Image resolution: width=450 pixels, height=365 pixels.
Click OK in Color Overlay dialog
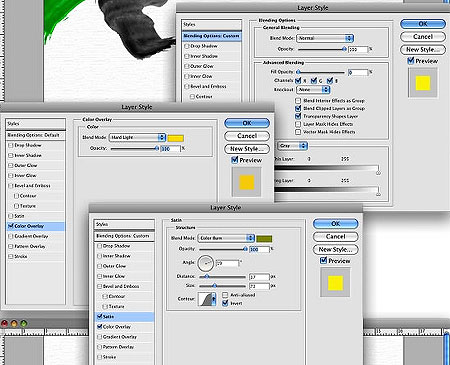pos(247,123)
